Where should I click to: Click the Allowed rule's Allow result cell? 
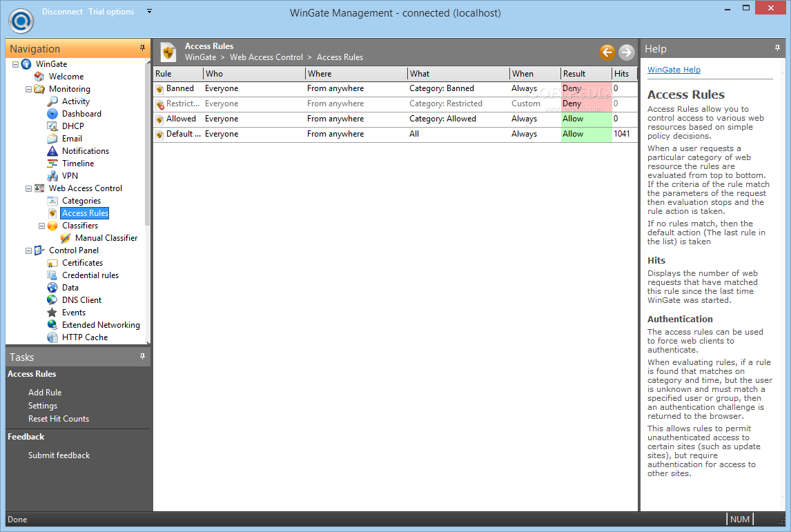click(586, 119)
